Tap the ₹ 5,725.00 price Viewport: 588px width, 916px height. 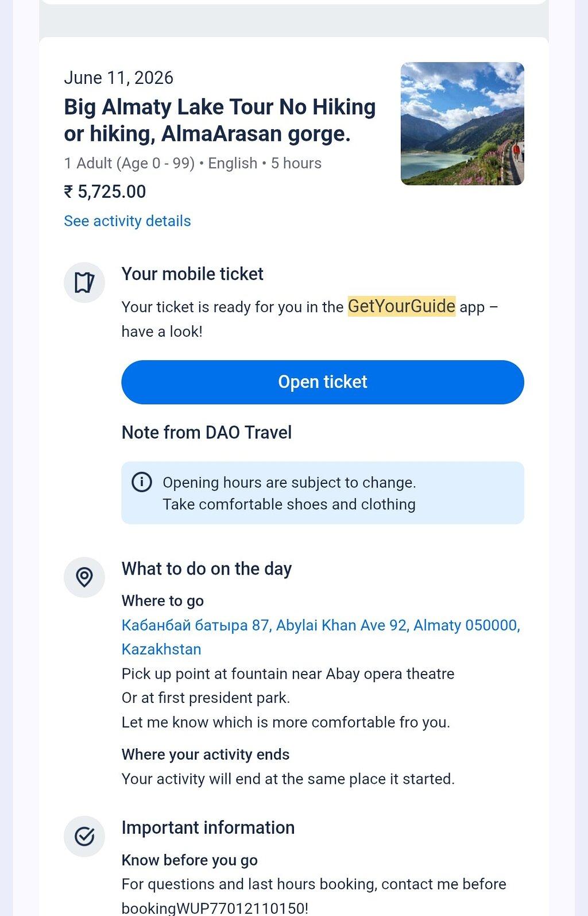pyautogui.click(x=105, y=191)
